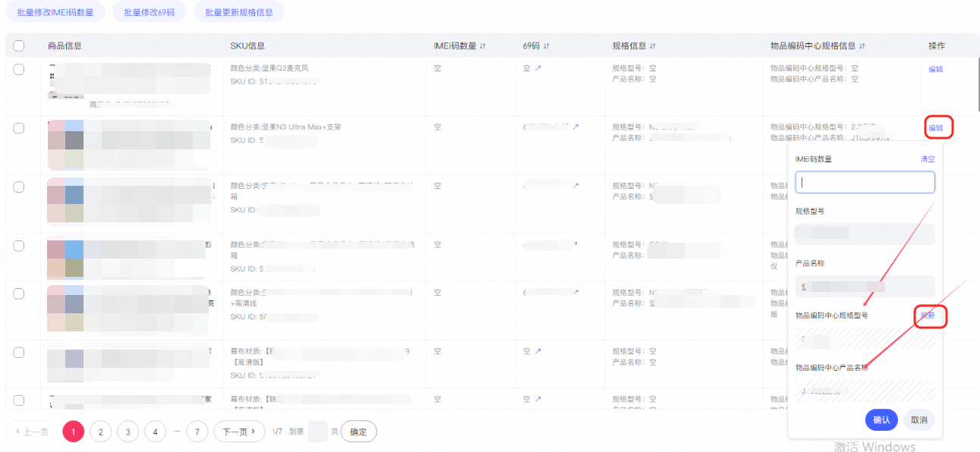The width and height of the screenshot is (980, 452).
Task: Click 批量更新规格信息 button
Action: [x=239, y=11]
